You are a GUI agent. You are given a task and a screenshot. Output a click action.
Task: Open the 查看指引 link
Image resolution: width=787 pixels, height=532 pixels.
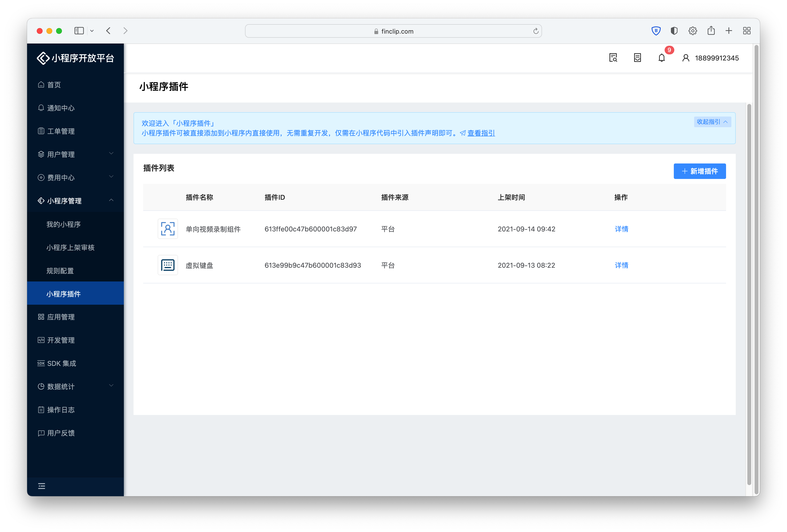click(x=481, y=133)
